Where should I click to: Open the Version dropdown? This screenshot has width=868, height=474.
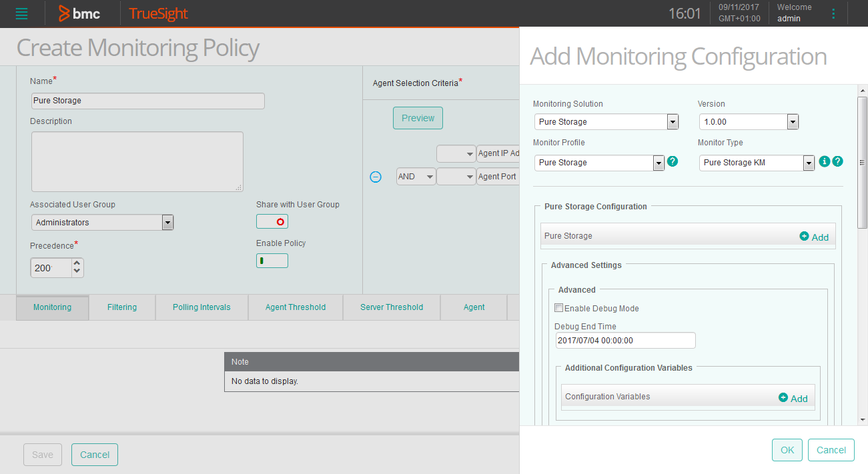pyautogui.click(x=791, y=121)
